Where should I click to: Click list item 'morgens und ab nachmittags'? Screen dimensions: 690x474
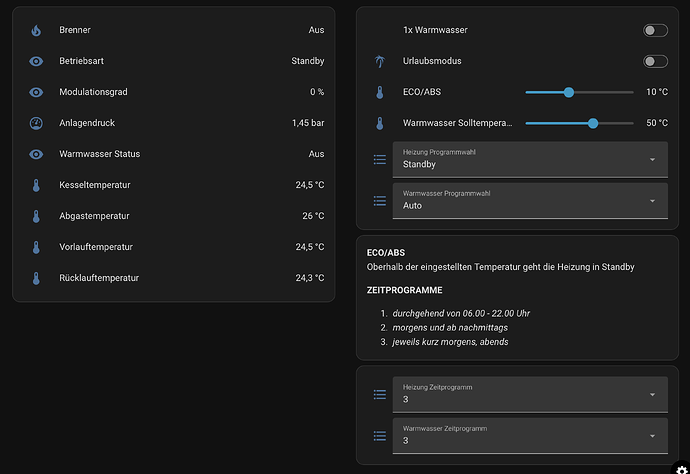(450, 328)
